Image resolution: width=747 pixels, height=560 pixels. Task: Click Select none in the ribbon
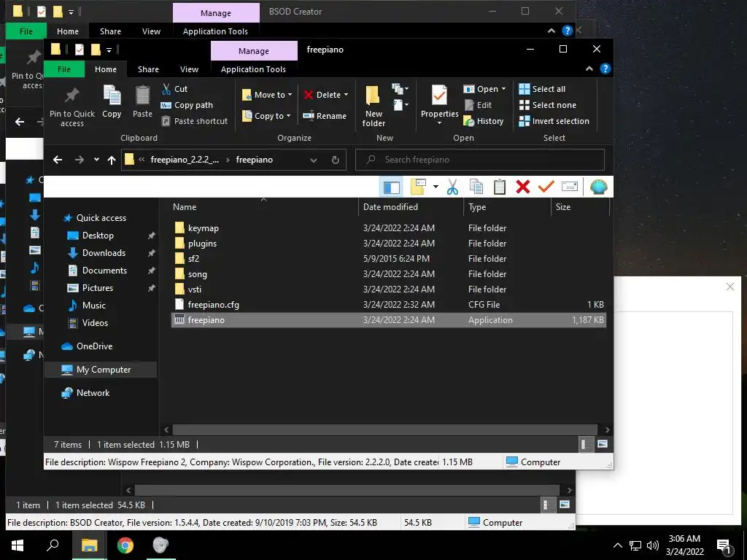[547, 105]
